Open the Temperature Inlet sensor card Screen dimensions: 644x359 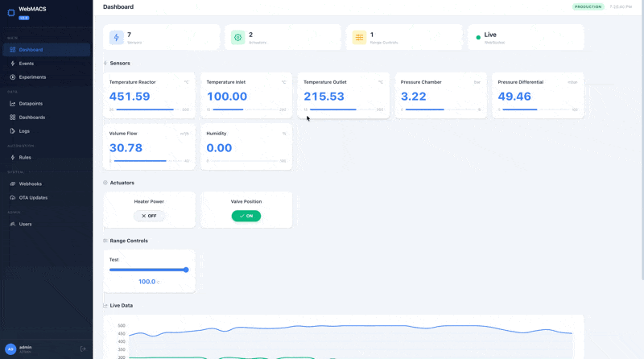[246, 96]
